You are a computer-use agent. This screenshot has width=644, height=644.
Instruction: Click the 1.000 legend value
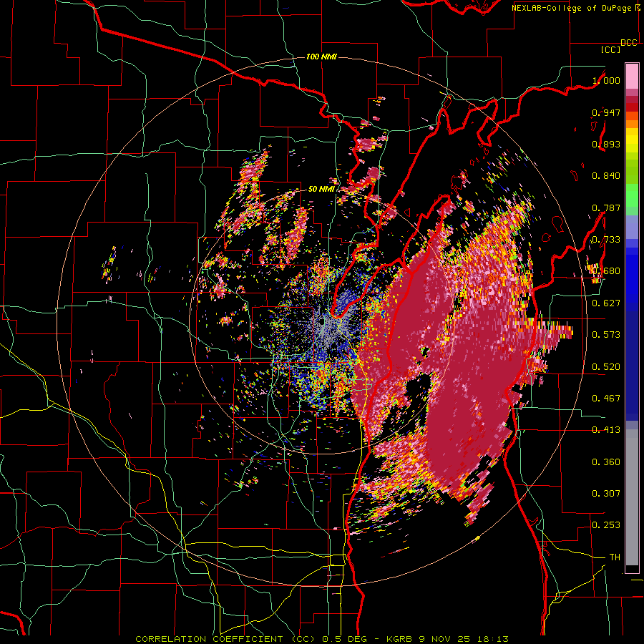pyautogui.click(x=606, y=80)
